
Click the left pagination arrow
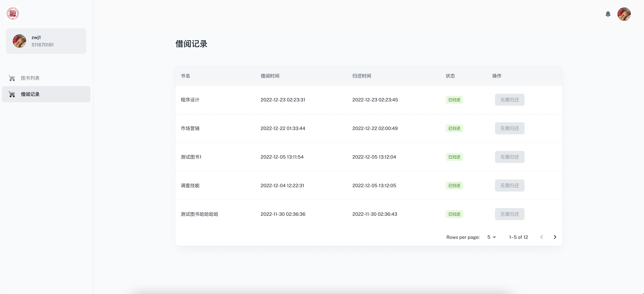click(542, 237)
